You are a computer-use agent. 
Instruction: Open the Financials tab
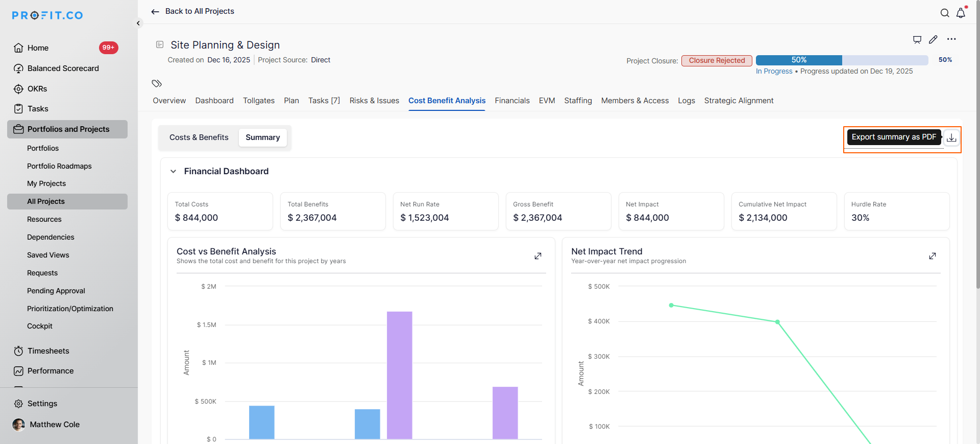tap(512, 101)
